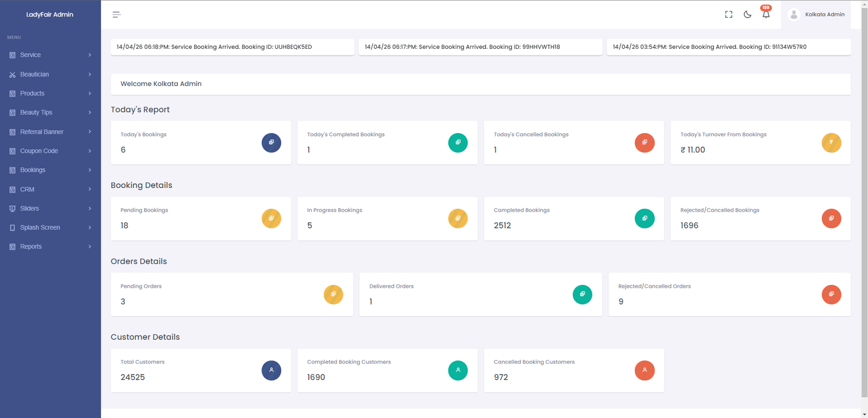Click the Service menu list icon

[x=12, y=55]
